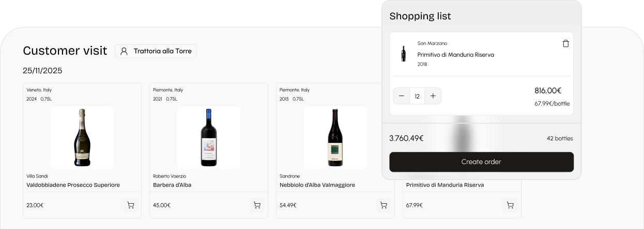Image resolution: width=644 pixels, height=229 pixels.
Task: Open the Sandrone Nebbiolo bottle image
Action: 335,137
